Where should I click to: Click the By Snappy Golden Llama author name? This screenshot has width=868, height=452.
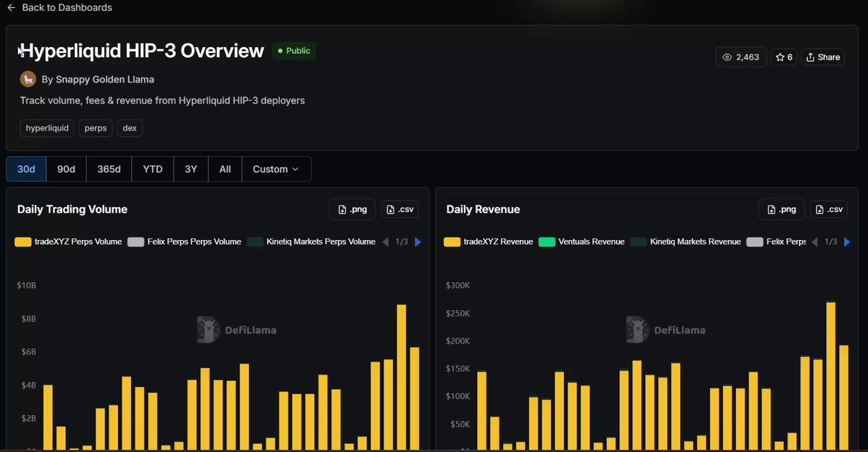pyautogui.click(x=98, y=80)
